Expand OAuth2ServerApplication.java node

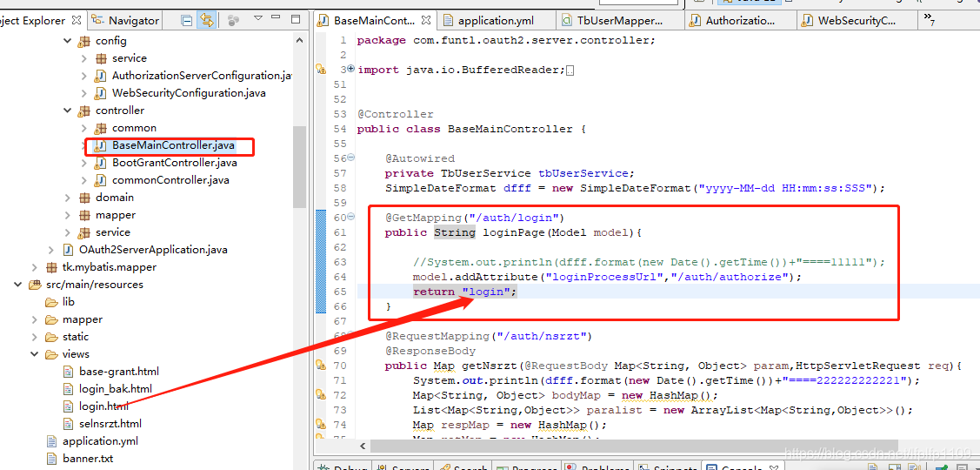pos(51,250)
